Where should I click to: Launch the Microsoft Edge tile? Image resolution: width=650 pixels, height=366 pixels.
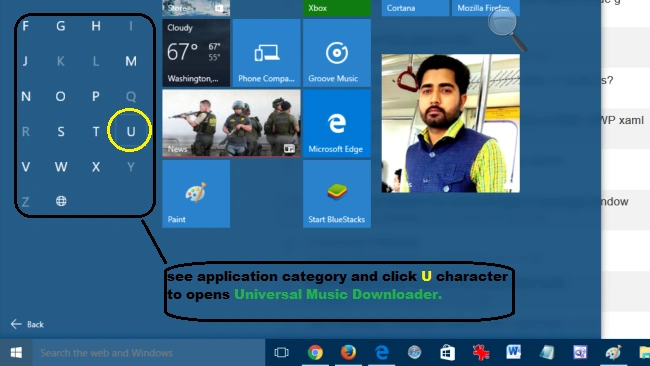(x=337, y=123)
